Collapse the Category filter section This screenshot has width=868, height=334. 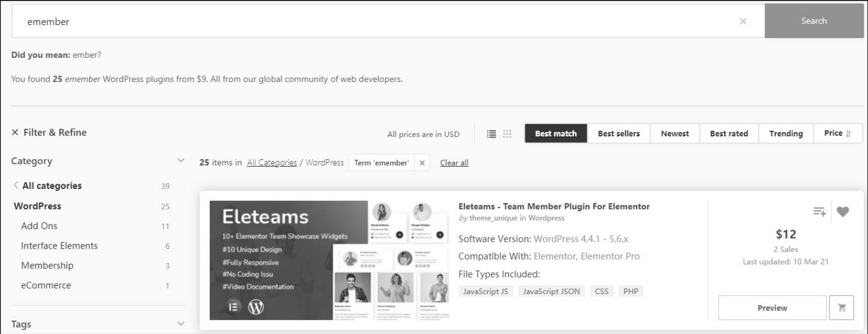(x=180, y=161)
